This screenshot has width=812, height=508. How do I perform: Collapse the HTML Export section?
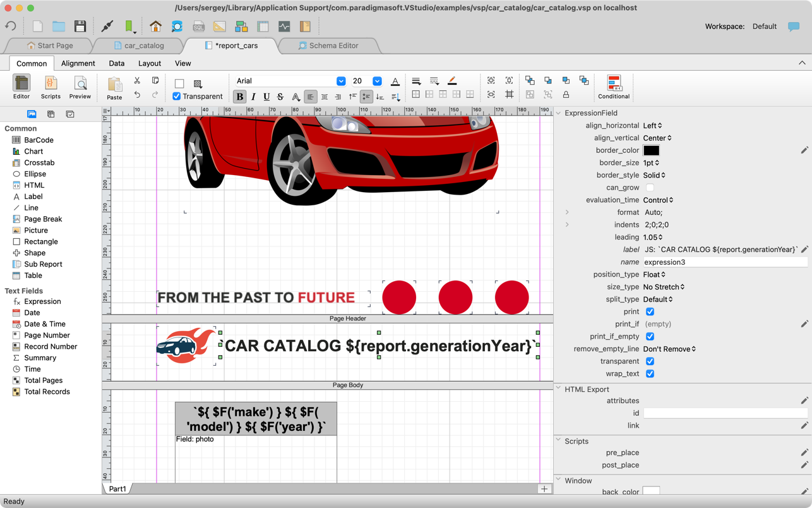[558, 389]
